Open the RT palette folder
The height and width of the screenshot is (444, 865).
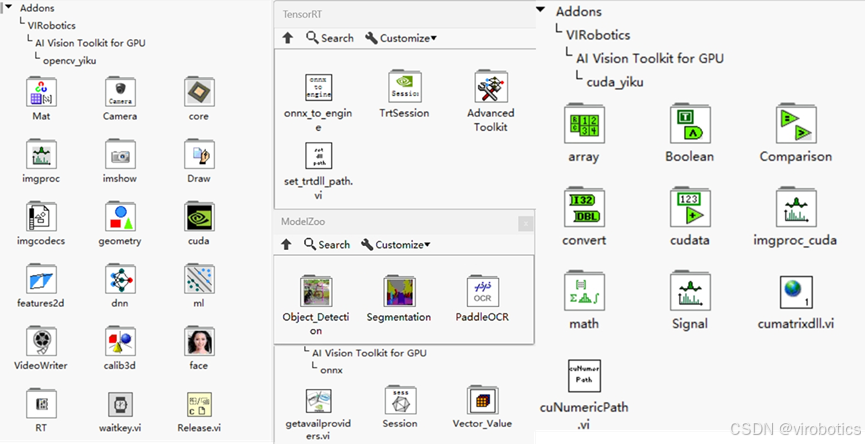click(41, 404)
